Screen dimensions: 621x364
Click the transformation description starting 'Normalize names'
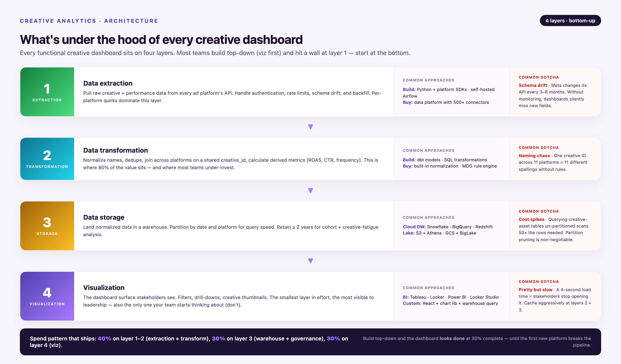pos(231,164)
